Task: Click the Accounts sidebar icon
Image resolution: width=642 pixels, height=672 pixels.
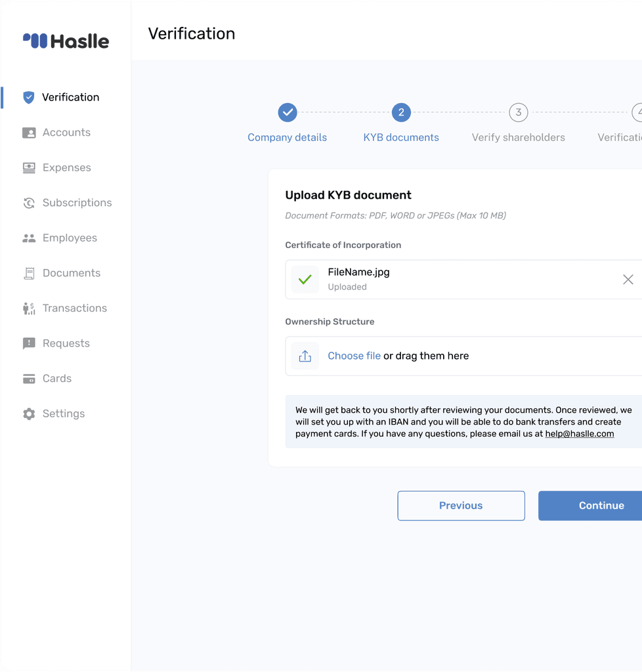Action: [29, 133]
